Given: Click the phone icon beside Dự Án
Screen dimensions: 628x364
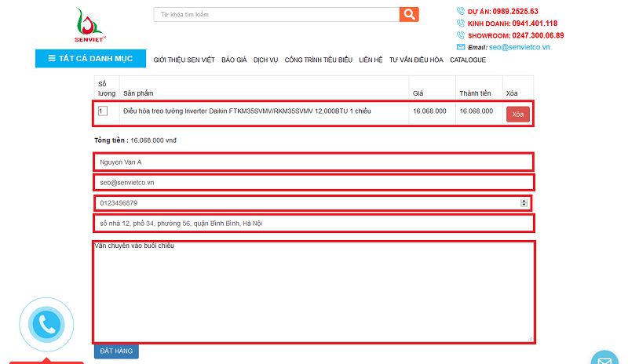Looking at the screenshot, I should pos(461,12).
